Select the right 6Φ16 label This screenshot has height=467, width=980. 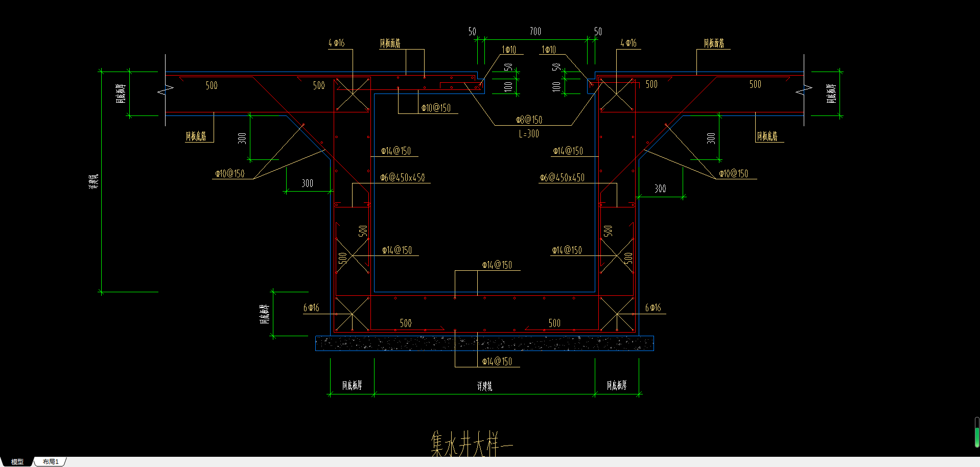click(653, 308)
